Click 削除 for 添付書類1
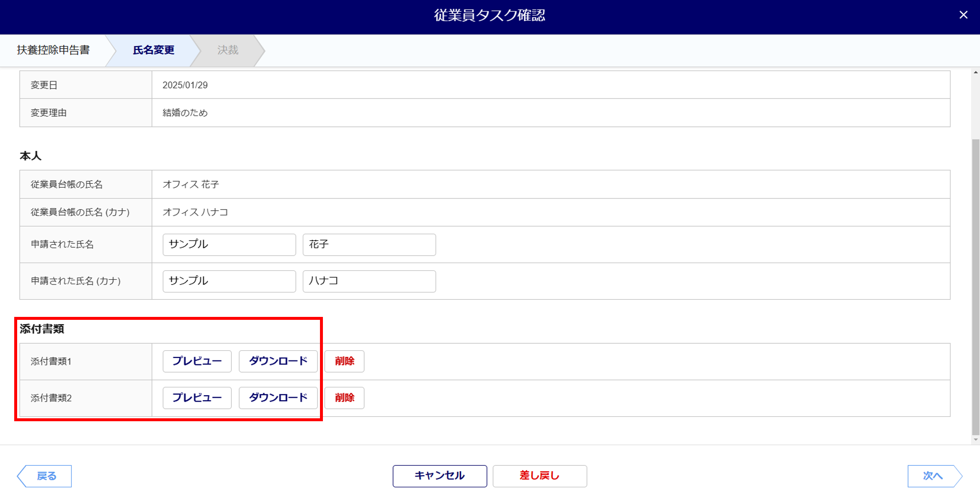Screen dimensions: 980x504 click(x=344, y=361)
